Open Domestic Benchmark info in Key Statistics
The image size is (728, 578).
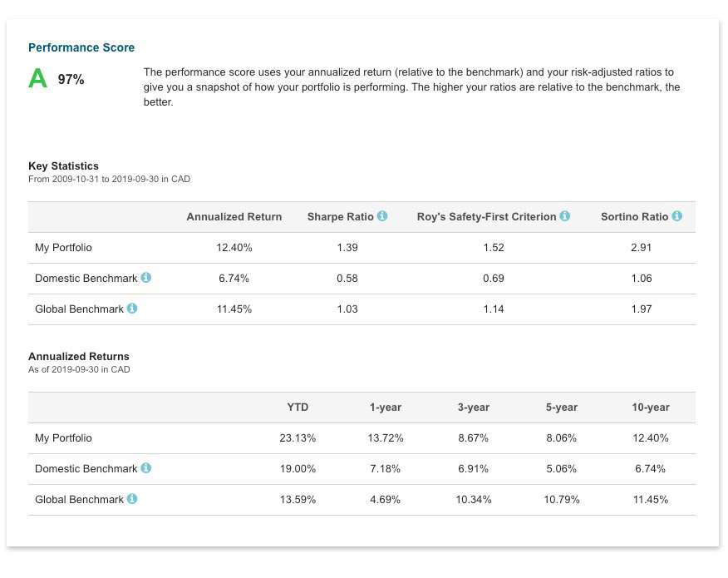pos(145,278)
